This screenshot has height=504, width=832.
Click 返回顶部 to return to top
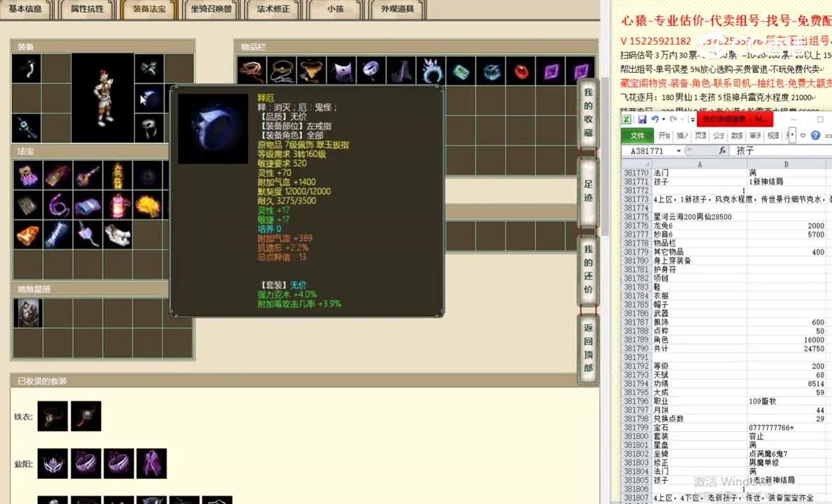588,348
